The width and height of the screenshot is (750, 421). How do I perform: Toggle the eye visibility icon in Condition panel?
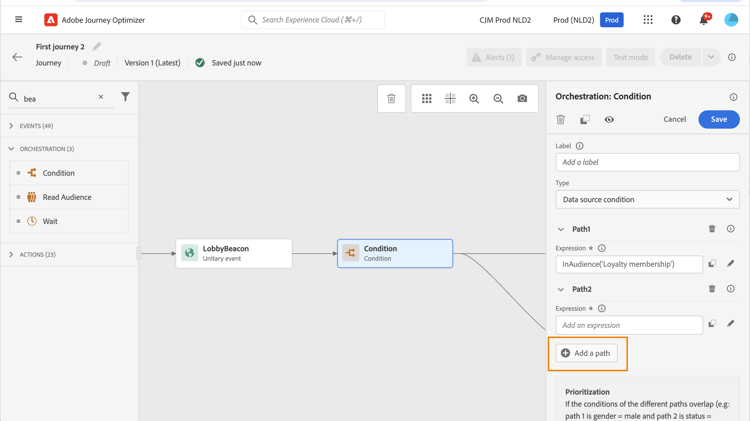[x=609, y=120]
